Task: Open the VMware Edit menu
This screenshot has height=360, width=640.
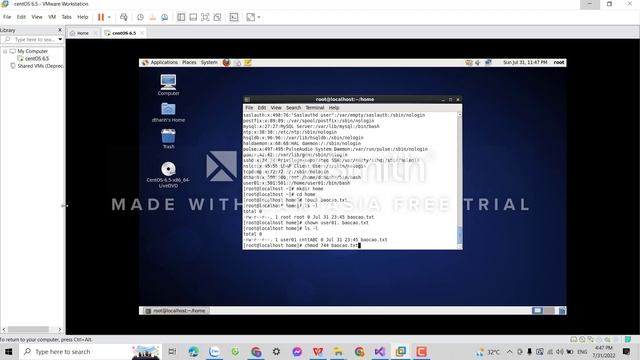Action: [21, 17]
